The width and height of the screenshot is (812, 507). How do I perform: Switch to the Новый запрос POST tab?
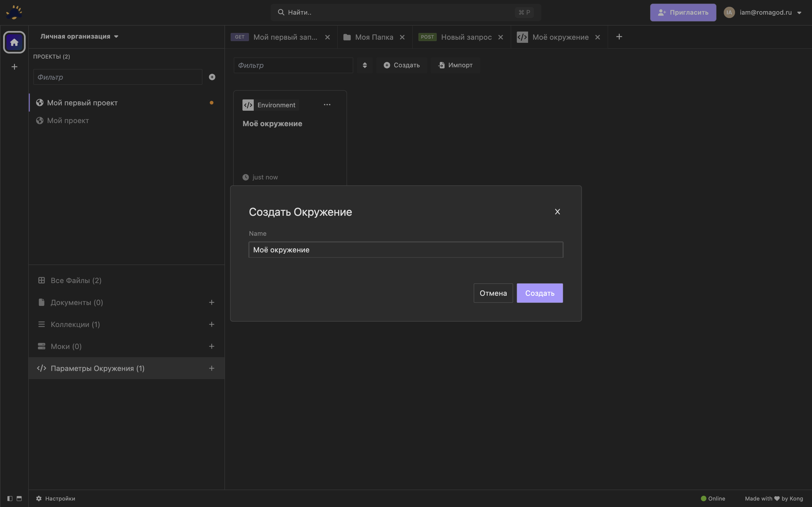pos(466,37)
